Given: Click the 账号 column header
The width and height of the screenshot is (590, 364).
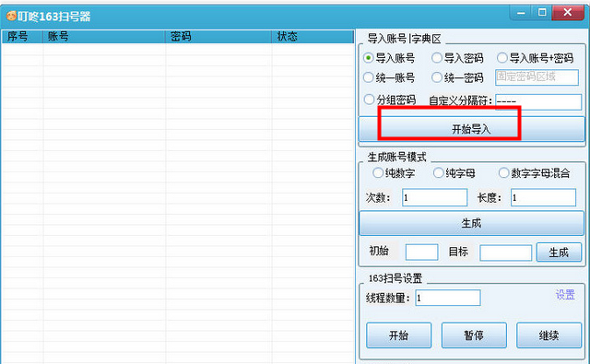Looking at the screenshot, I should tap(104, 37).
